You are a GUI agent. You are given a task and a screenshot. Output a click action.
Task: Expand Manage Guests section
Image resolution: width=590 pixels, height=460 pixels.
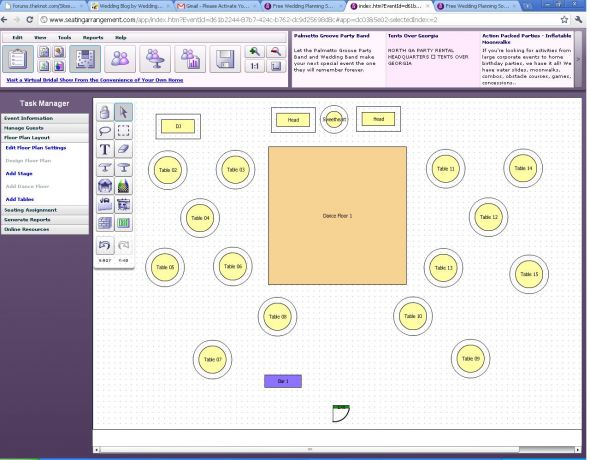coord(45,128)
